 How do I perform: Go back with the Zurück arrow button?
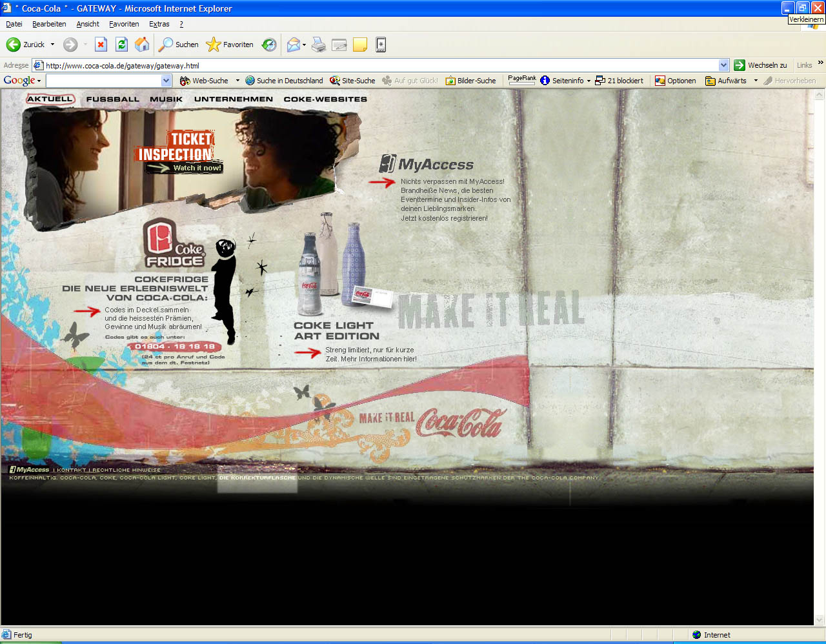[26, 45]
